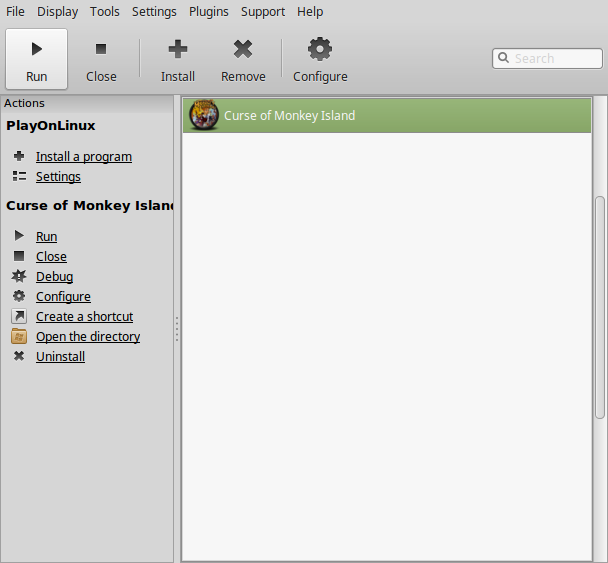Screen dimensions: 608x563
Task: Click the Install plus toolbar button
Action: (178, 59)
